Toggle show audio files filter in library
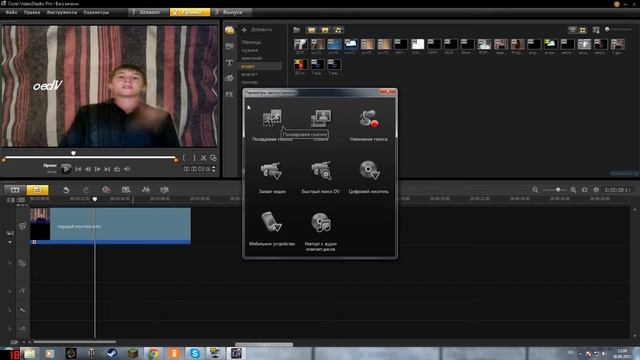The image size is (640, 360). click(x=338, y=30)
